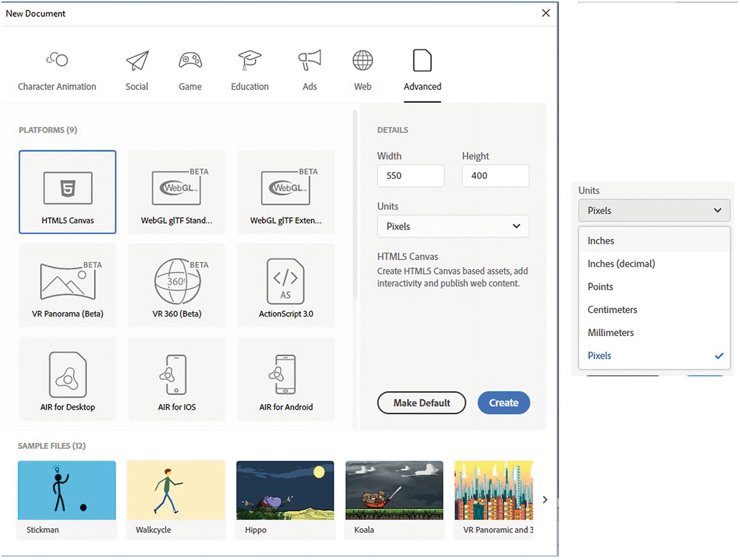The image size is (740, 560).
Task: Select Centimeters in the Units list
Action: coord(612,310)
